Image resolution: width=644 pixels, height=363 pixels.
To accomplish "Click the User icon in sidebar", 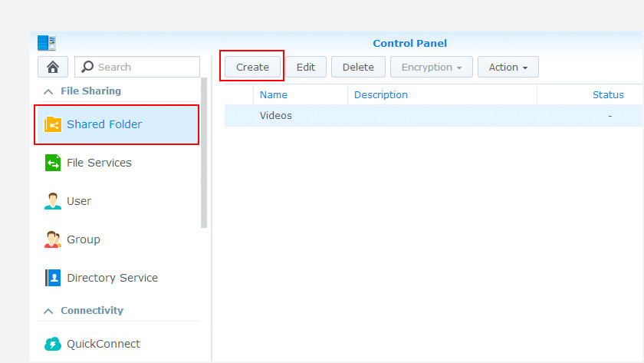I will pos(53,201).
